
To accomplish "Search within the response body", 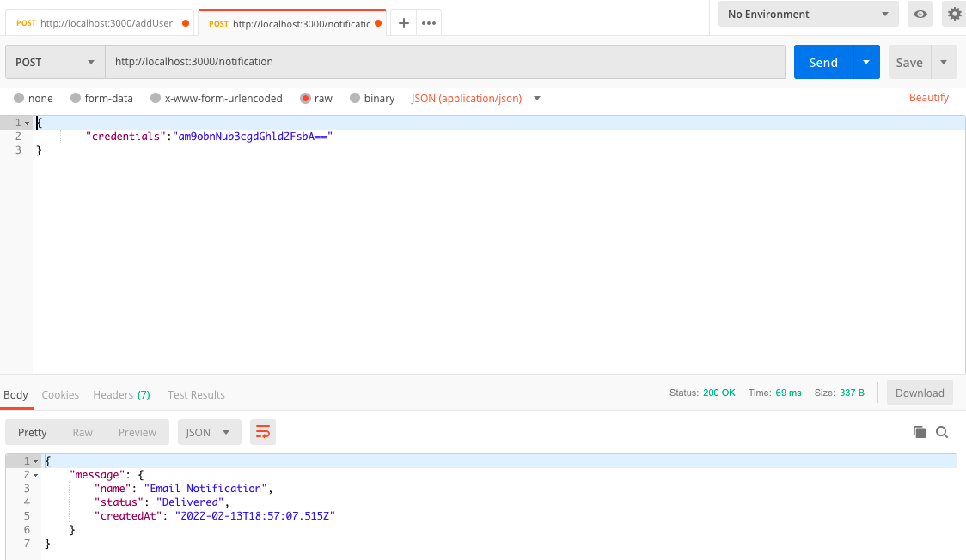I will [942, 432].
